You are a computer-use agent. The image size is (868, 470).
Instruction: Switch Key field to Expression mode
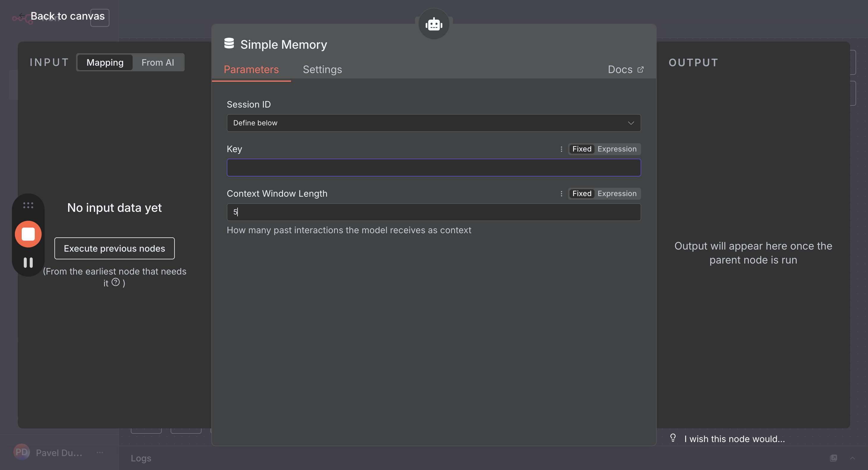[x=617, y=149]
